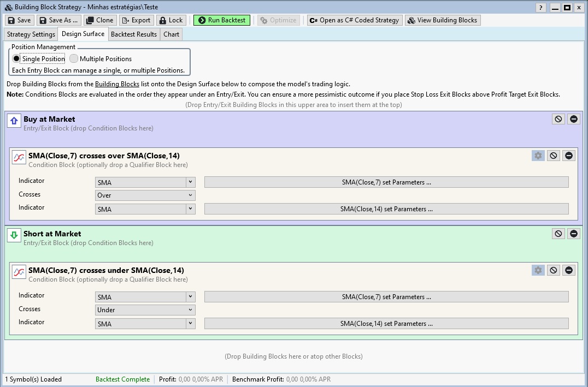This screenshot has width=588, height=387.
Task: Open settings gear of crosses under condition
Action: [538, 270]
